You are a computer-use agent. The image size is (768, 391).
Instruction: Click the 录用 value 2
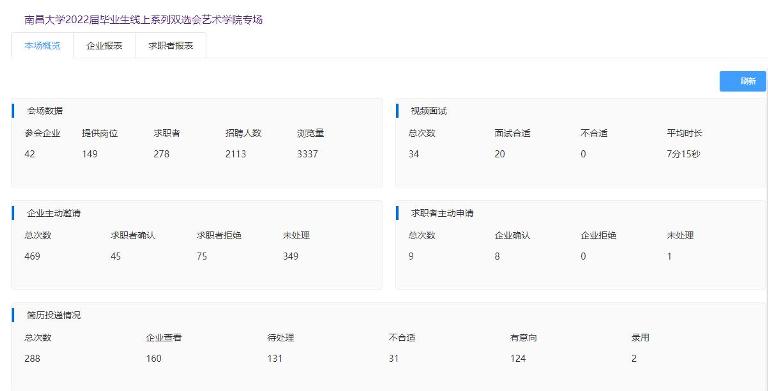(634, 359)
